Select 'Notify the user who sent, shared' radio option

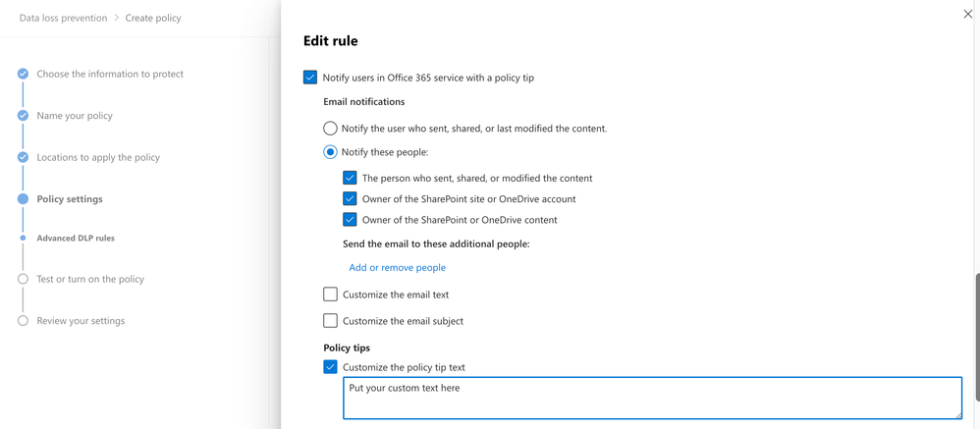pyautogui.click(x=330, y=129)
